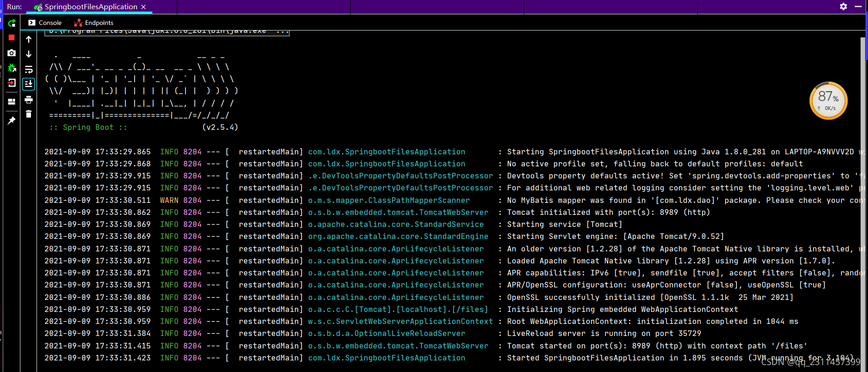Click the '(v2.5.4)' version text
Image resolution: width=868 pixels, height=372 pixels.
click(220, 127)
